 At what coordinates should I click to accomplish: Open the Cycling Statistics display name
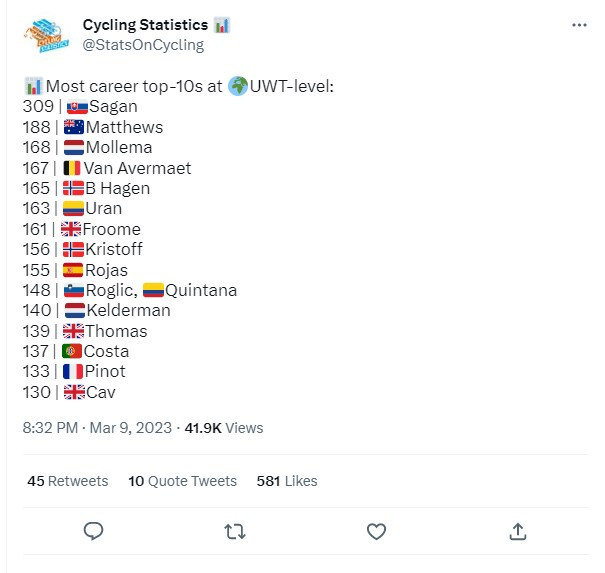(x=145, y=25)
